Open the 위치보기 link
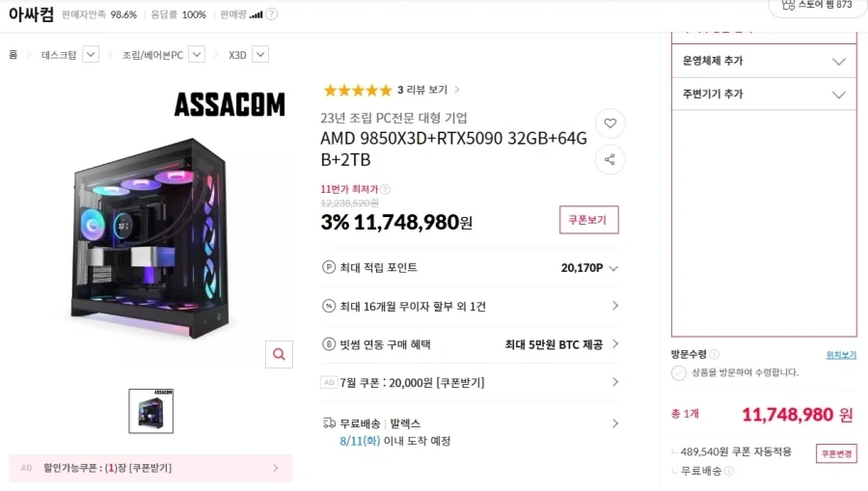The width and height of the screenshot is (868, 491). tap(841, 355)
